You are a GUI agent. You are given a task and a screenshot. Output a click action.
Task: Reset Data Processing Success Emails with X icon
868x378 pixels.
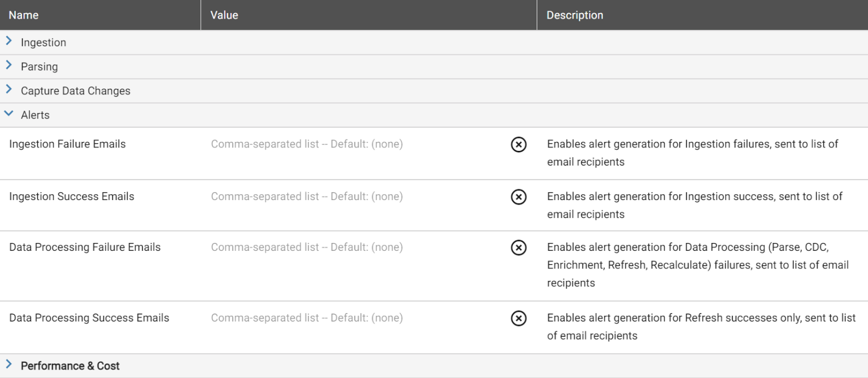pyautogui.click(x=519, y=318)
